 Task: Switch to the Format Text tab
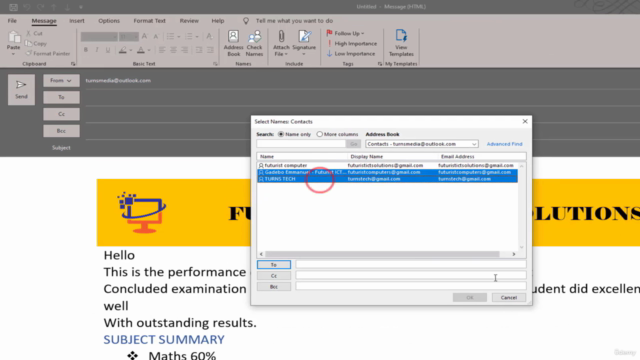149,21
